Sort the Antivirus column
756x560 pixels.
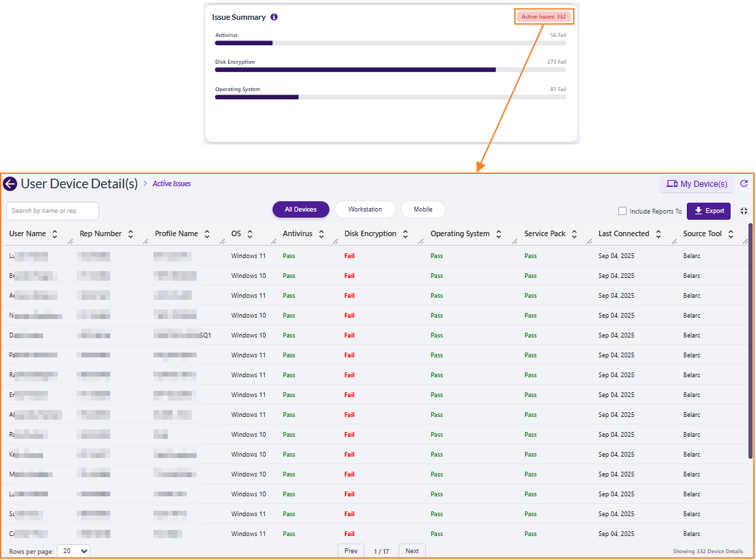[320, 233]
